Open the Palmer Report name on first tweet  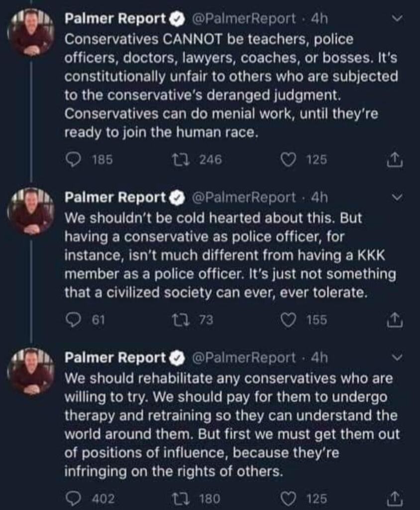(115, 19)
